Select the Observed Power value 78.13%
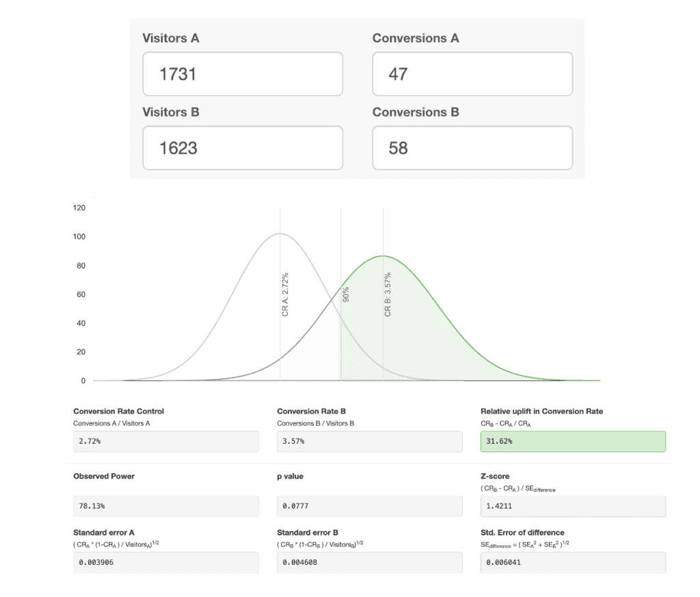 coord(165,507)
